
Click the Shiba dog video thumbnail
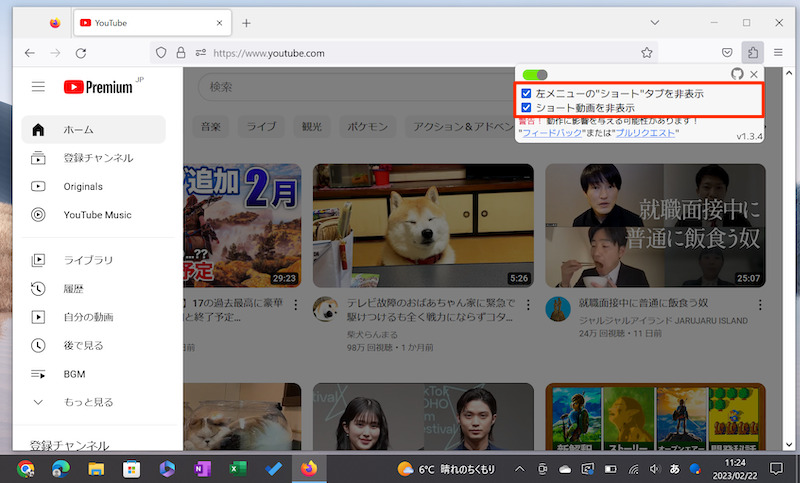pos(423,225)
